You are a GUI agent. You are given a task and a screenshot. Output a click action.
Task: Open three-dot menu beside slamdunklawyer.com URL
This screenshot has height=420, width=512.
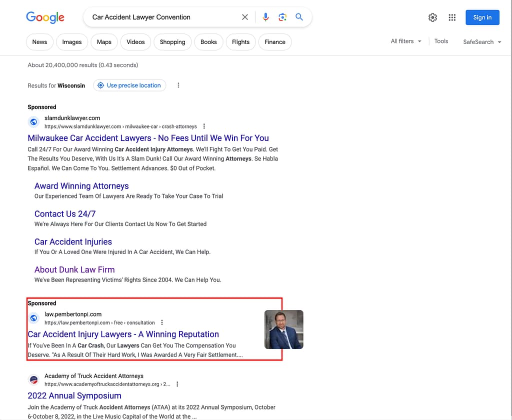(x=204, y=126)
